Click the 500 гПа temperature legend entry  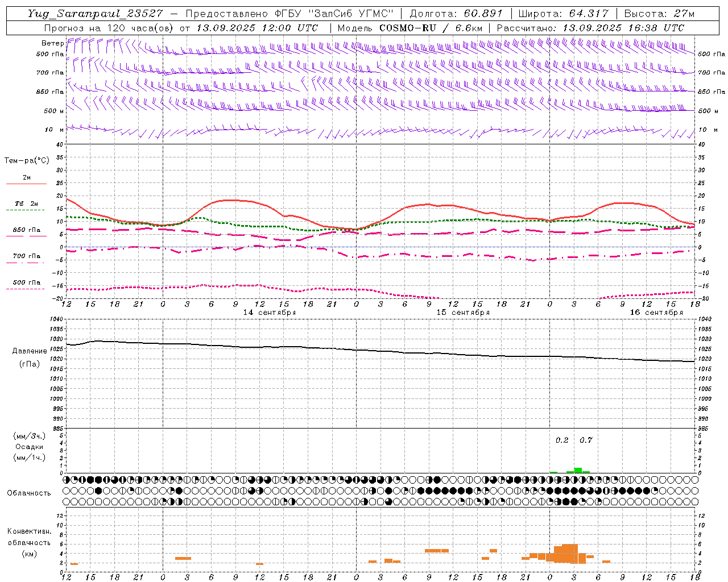(26, 282)
